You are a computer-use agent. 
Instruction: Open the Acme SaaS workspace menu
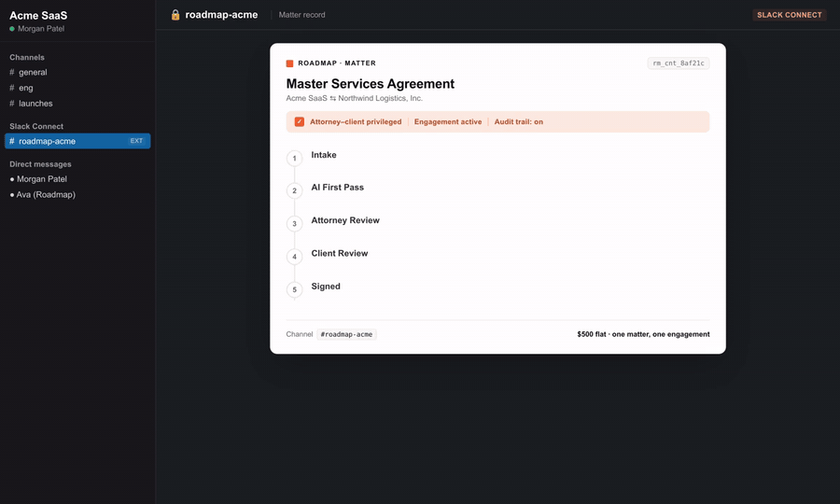38,15
